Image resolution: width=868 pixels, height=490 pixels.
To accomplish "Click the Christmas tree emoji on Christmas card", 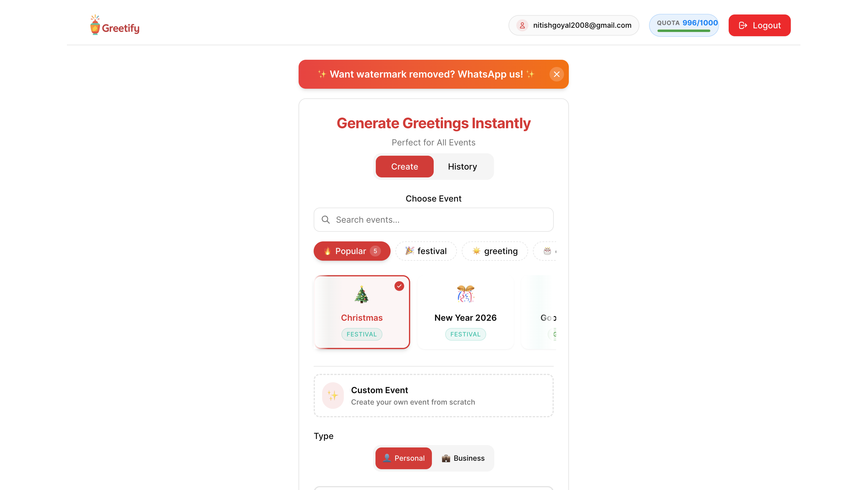I will (362, 294).
